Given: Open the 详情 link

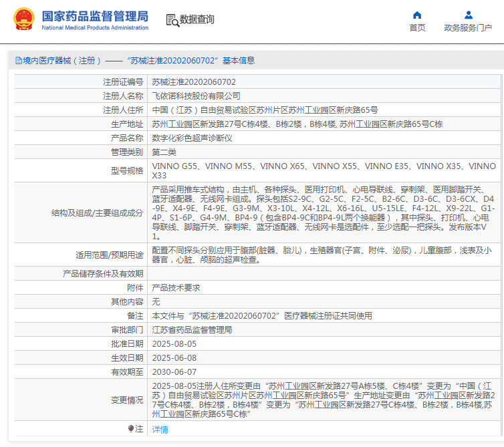Looking at the screenshot, I should coord(160,430).
